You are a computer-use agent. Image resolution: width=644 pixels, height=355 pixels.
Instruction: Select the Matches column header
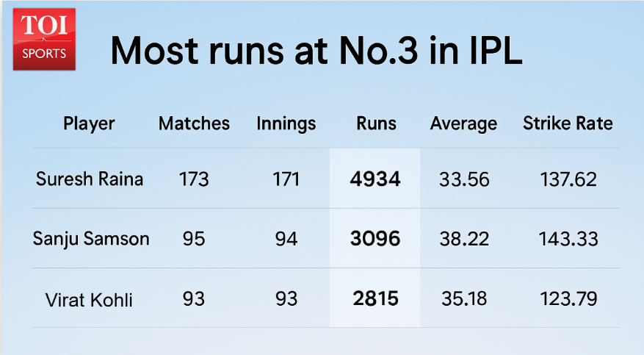[194, 123]
